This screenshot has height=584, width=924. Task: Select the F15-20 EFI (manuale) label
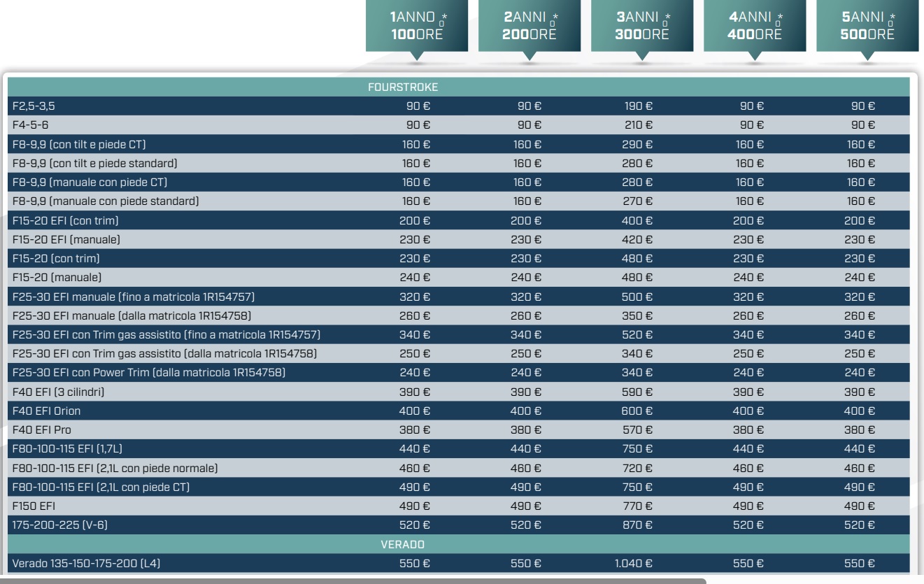coord(66,240)
